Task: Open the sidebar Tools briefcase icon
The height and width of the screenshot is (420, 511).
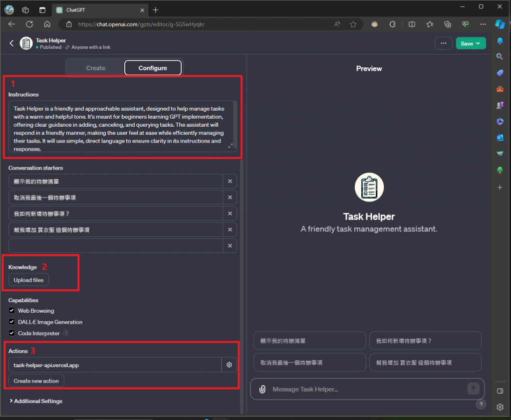Action: (500, 89)
